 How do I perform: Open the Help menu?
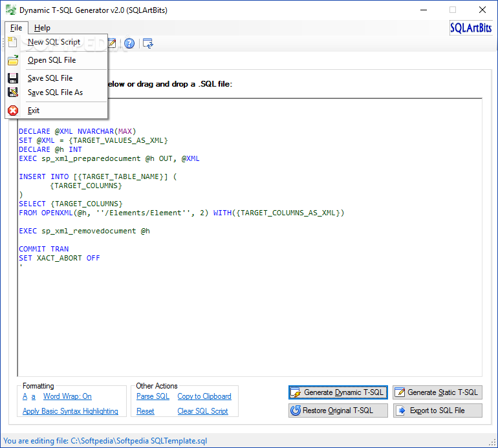pyautogui.click(x=42, y=28)
